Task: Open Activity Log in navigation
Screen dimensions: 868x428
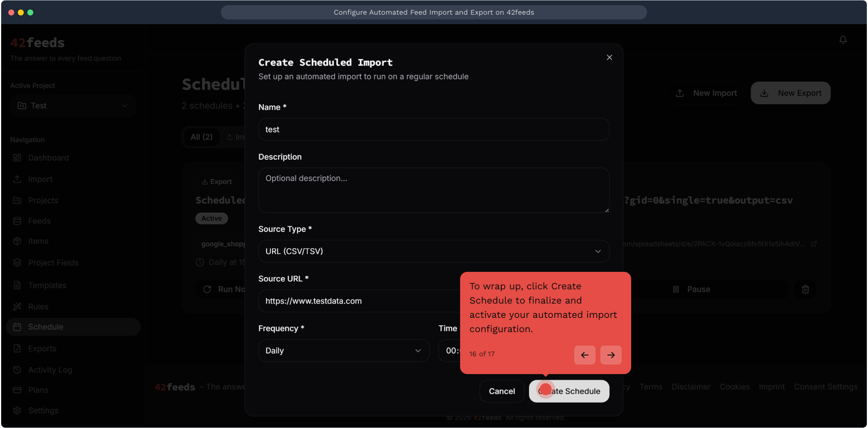Action: tap(50, 370)
